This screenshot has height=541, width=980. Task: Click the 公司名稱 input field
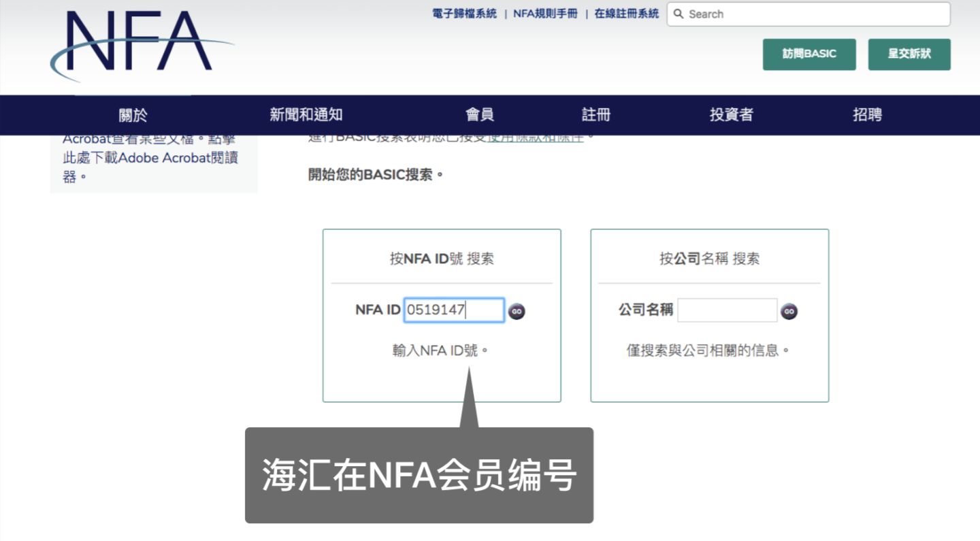tap(727, 310)
